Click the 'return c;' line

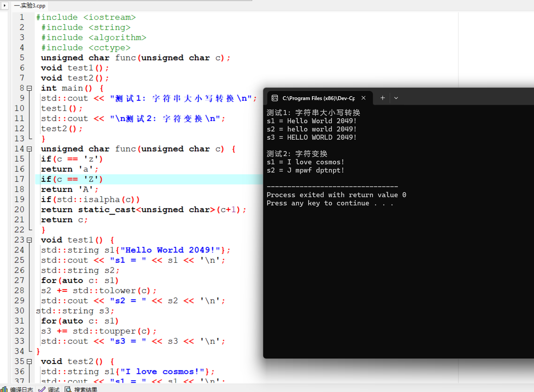pyautogui.click(x=64, y=220)
